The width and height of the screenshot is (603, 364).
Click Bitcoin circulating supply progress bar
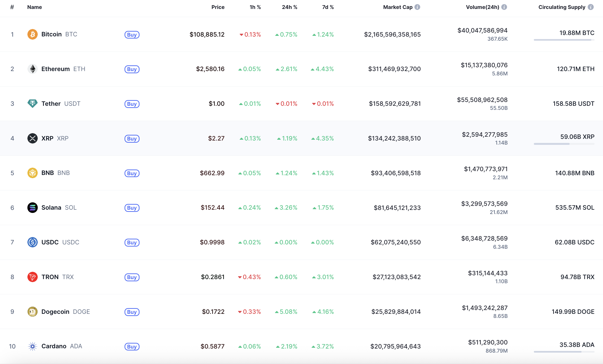(564, 40)
